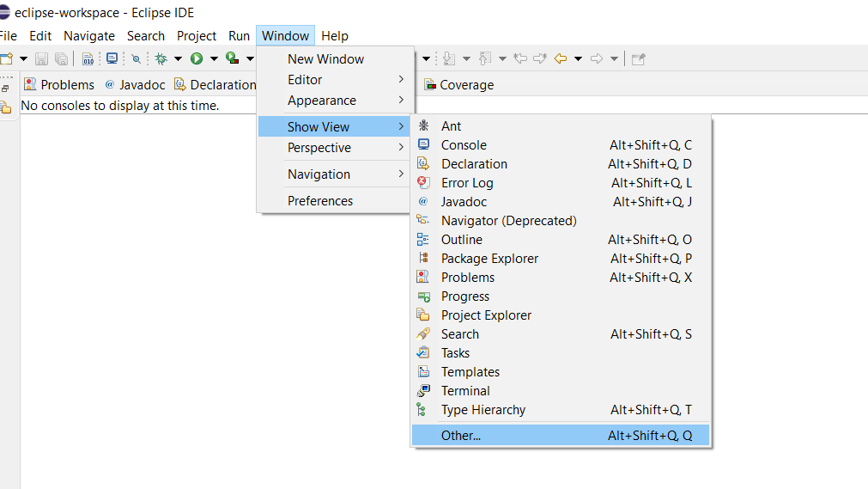Show the Tasks view

click(561, 353)
